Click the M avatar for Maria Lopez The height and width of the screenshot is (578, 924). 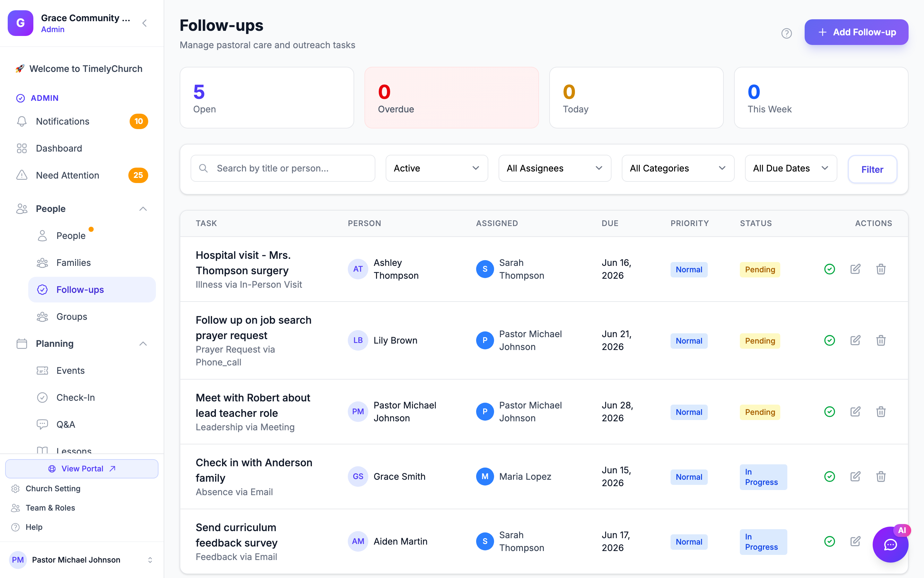[x=485, y=476]
